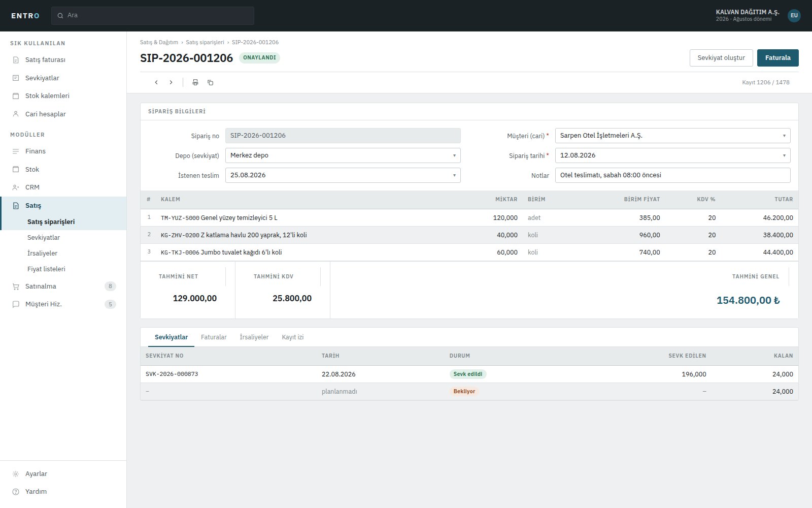Viewport: 812px width, 508px height.
Task: Open the Depo (sevkiyat) dropdown
Action: click(x=343, y=155)
